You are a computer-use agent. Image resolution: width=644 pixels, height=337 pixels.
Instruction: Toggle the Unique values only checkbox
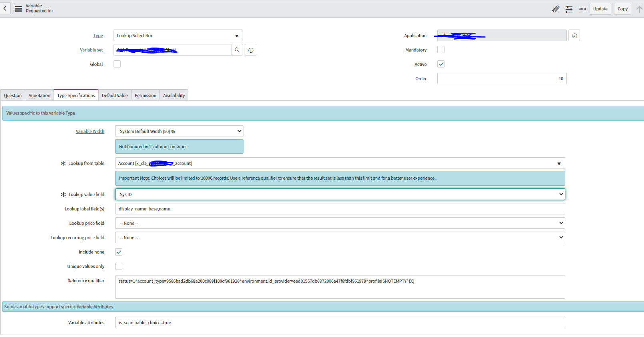[119, 266]
